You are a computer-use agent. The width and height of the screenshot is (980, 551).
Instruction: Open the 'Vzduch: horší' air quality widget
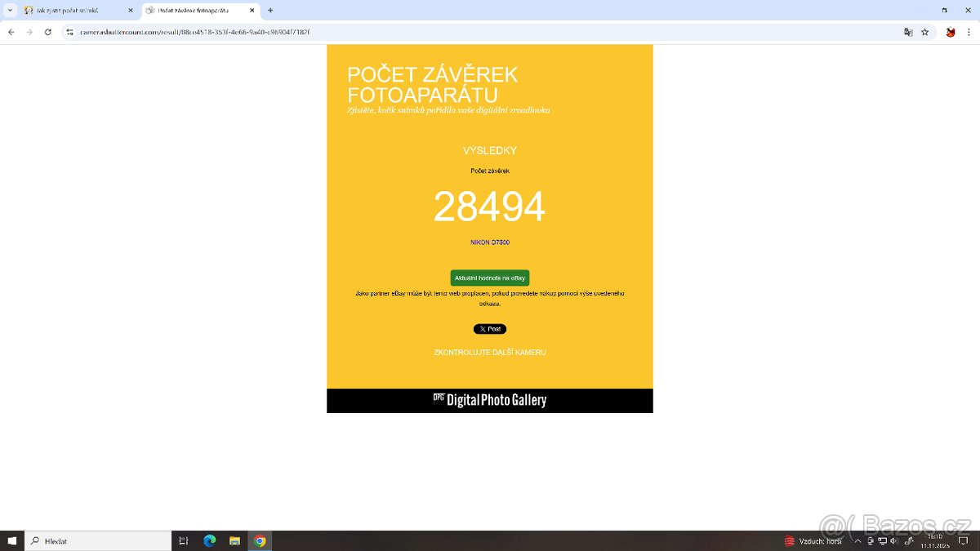[x=813, y=541]
